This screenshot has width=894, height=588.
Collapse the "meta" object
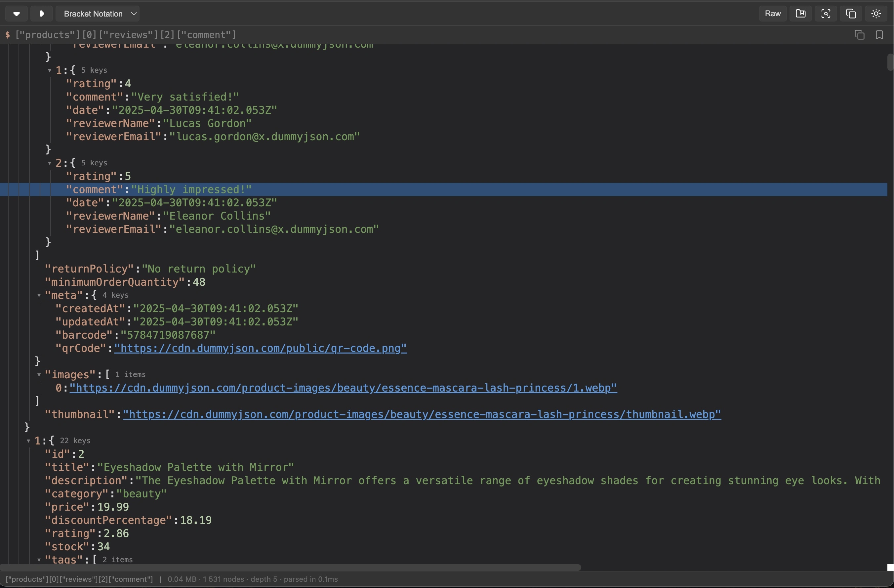point(39,295)
